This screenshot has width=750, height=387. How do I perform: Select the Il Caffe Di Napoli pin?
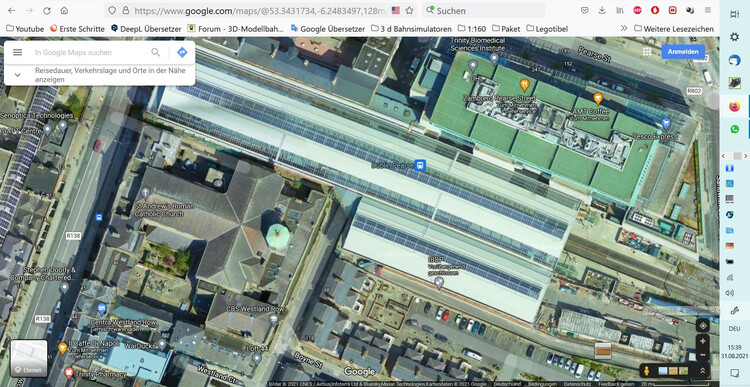pos(62,348)
